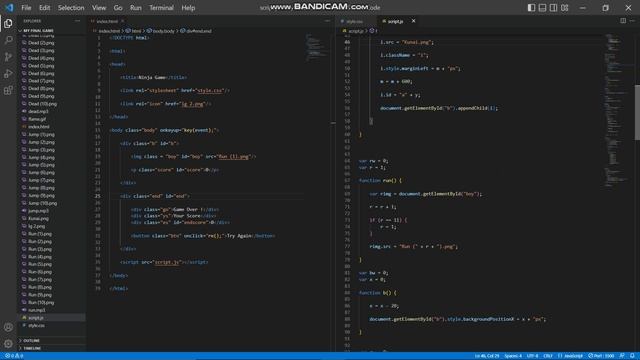Click the minimap in index.html editor
Image resolution: width=640 pixels, height=360 pixels.
(317, 47)
